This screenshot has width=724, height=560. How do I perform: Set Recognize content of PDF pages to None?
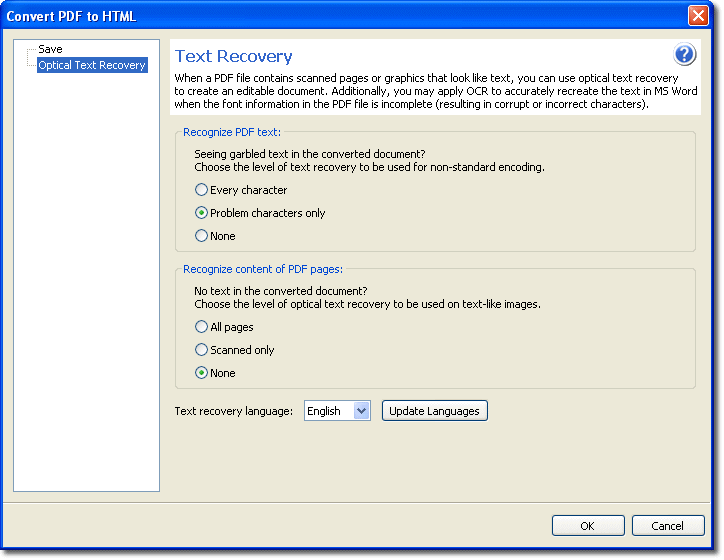tap(202, 373)
